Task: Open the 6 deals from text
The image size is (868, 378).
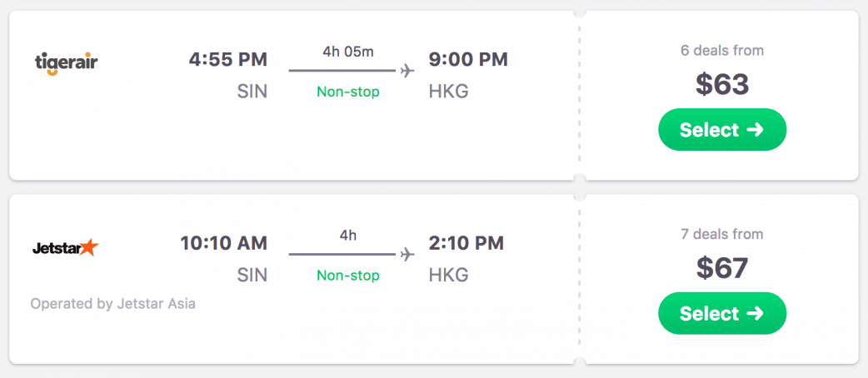Action: tap(721, 51)
